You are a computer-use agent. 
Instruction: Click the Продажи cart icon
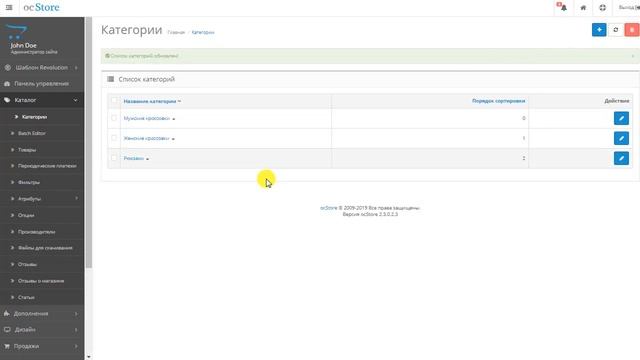(x=7, y=346)
